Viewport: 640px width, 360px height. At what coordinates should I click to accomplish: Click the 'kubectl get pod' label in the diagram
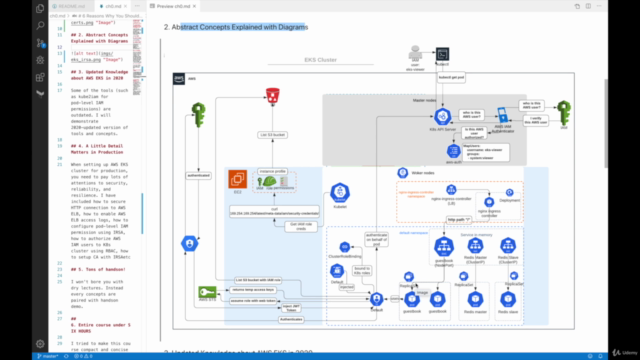(451, 77)
